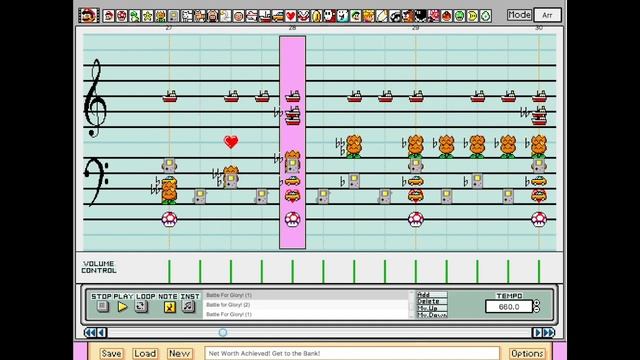
Task: Select the Piranha Plant instrument icon
Action: point(304,16)
